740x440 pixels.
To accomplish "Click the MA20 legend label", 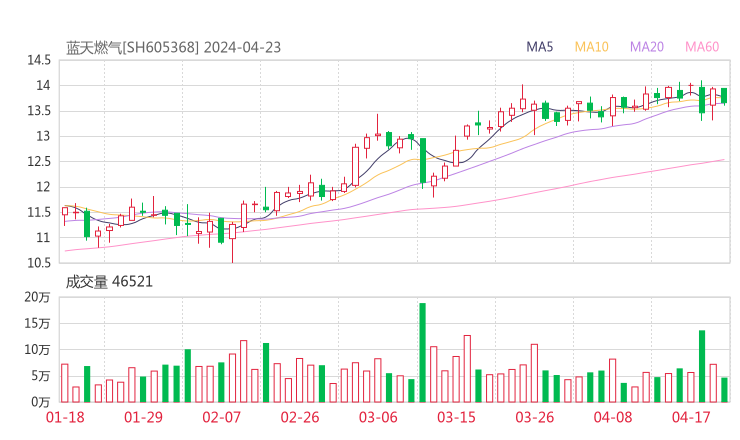I will 647,47.
